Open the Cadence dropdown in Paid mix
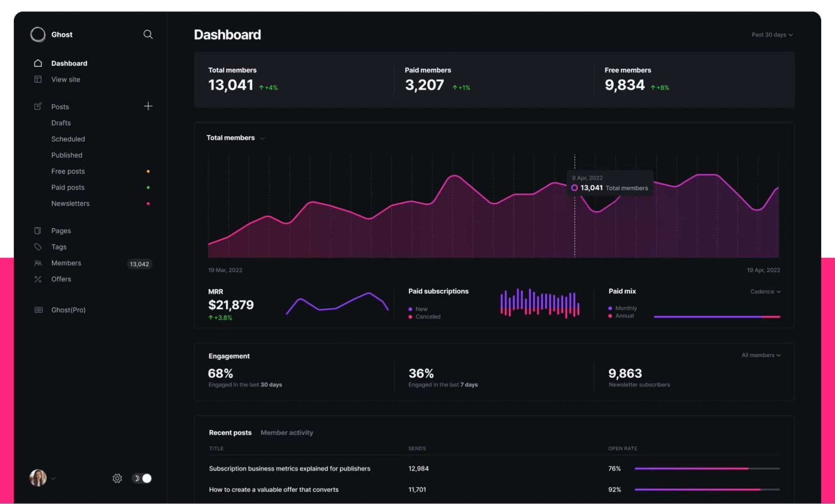The width and height of the screenshot is (835, 504). click(765, 291)
